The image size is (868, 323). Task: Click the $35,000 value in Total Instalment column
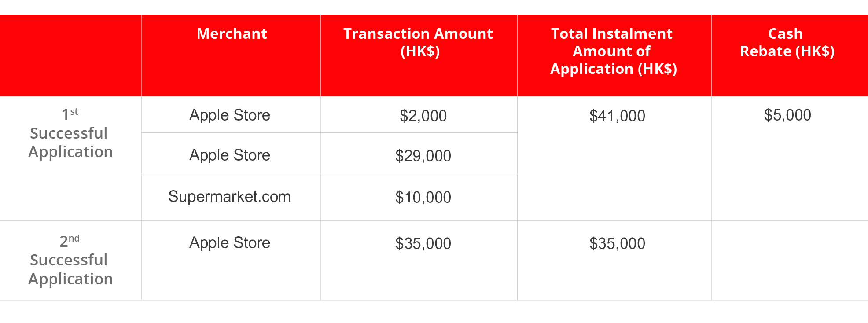click(x=617, y=244)
